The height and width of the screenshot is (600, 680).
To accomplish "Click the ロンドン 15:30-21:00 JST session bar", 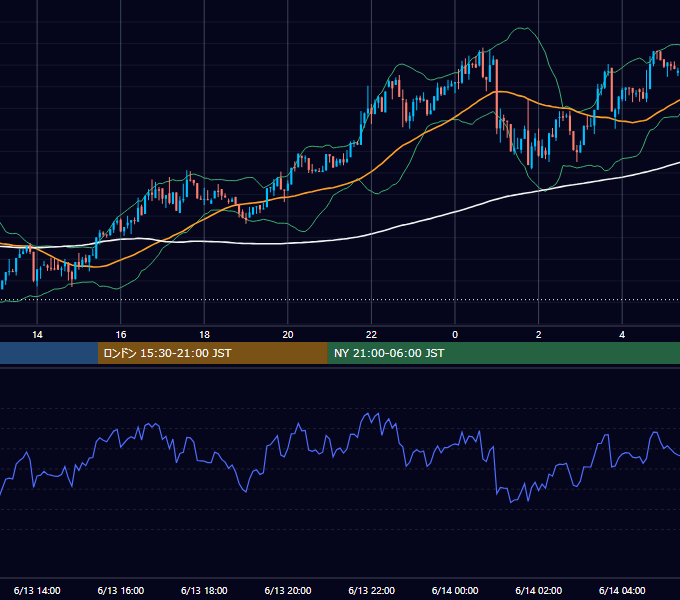I will point(212,353).
